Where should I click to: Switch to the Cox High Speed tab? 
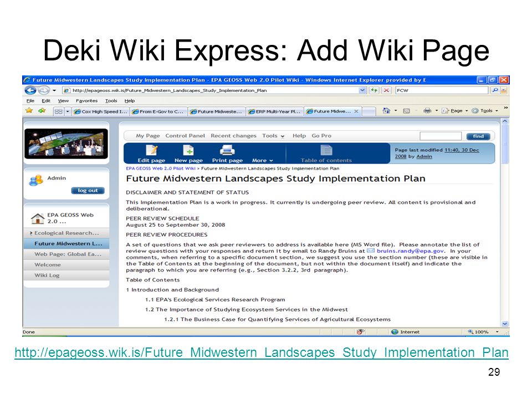click(100, 111)
